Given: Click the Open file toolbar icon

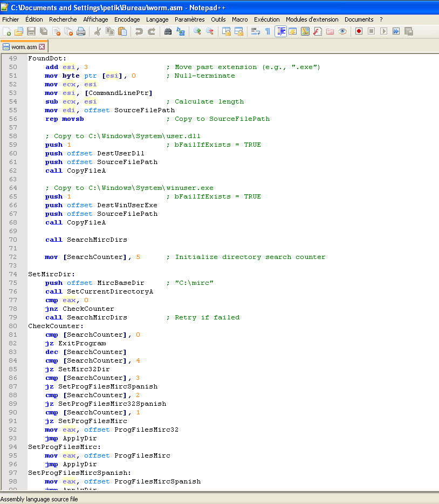Looking at the screenshot, I should (x=19, y=31).
